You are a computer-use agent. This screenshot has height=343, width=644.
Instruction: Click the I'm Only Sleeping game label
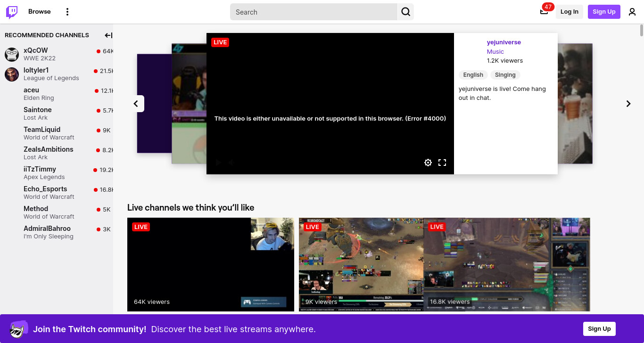[49, 237]
